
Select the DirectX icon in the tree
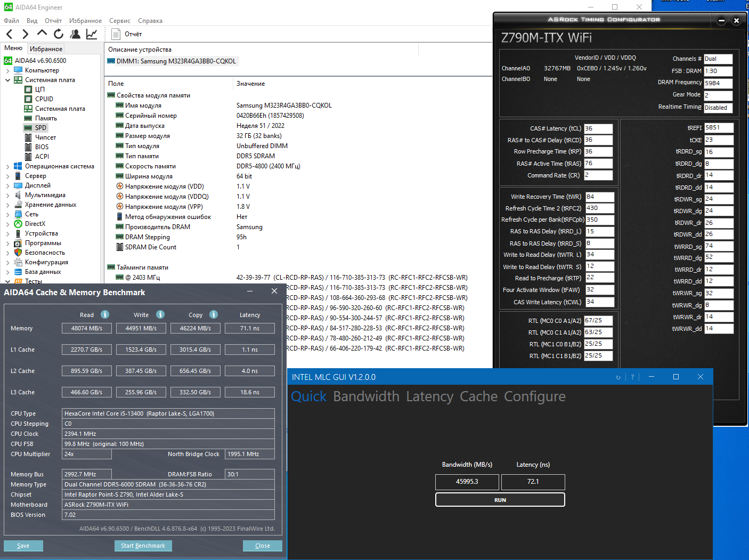(18, 224)
